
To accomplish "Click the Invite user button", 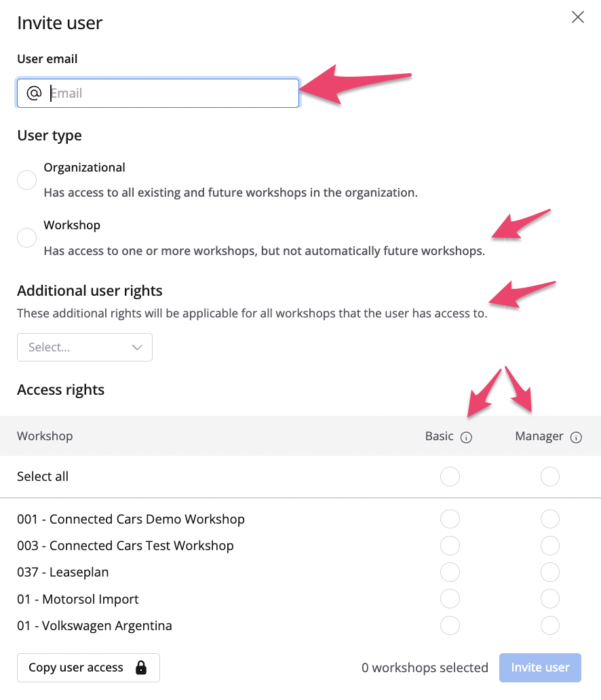I will pos(540,667).
